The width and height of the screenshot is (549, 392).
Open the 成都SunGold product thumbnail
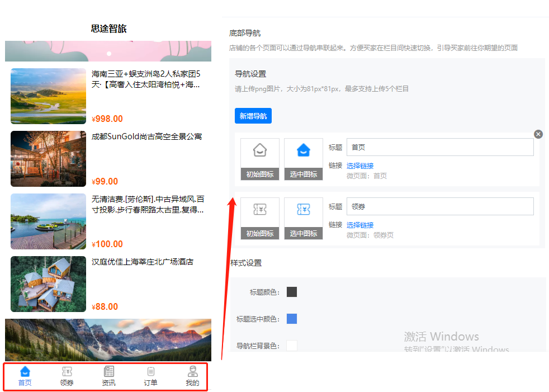(48, 159)
